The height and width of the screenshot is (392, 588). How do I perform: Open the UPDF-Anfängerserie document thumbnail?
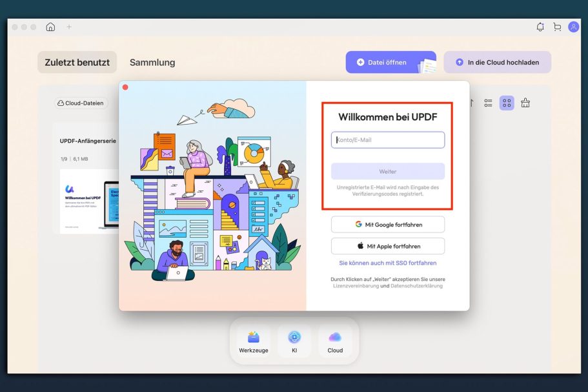coord(89,201)
